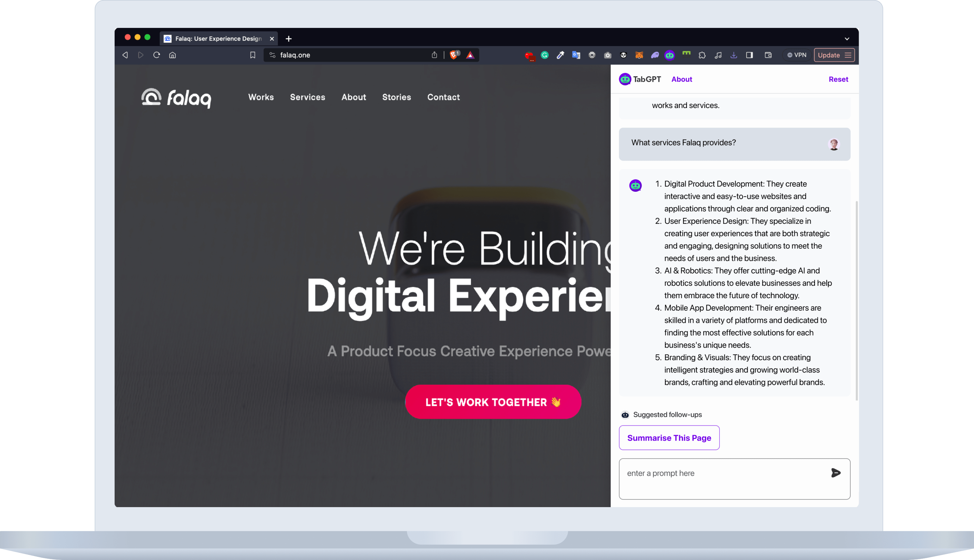This screenshot has width=974, height=560.
Task: Click the downloads arrow icon
Action: pos(733,55)
